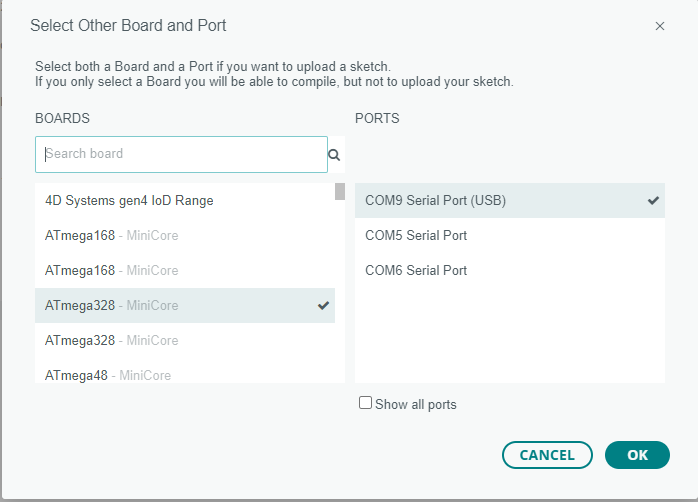Click the checkmark beside COM9 port
Screen dimensions: 698x502
click(x=653, y=200)
